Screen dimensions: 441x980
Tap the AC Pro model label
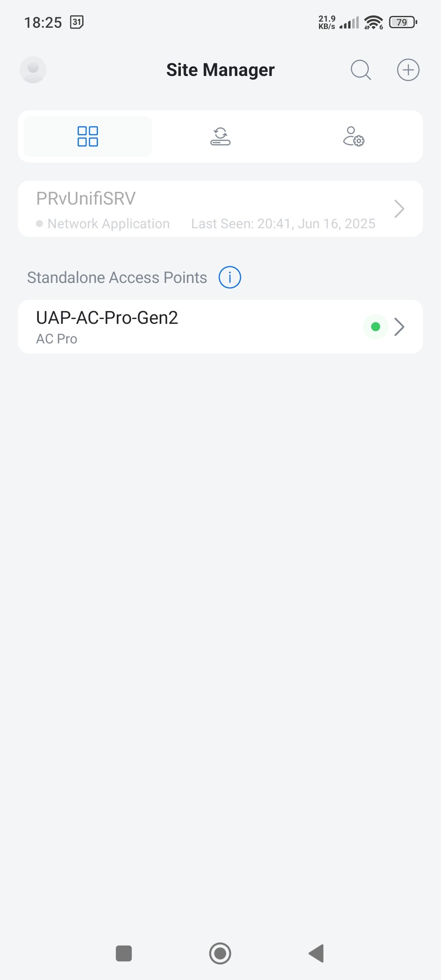(x=56, y=339)
